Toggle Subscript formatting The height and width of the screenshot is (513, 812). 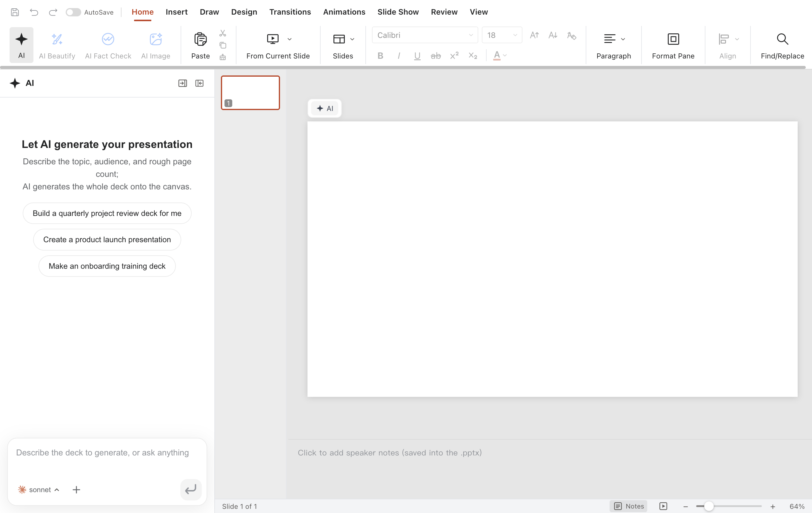pyautogui.click(x=473, y=55)
